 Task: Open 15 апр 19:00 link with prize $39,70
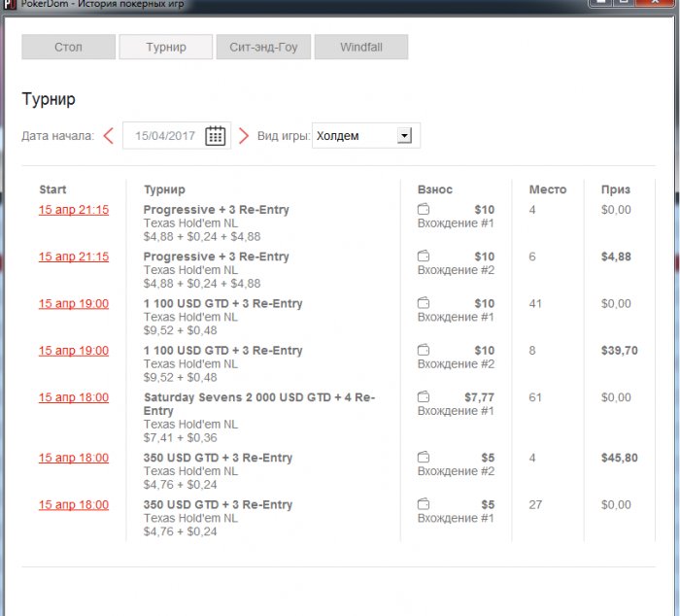point(74,351)
